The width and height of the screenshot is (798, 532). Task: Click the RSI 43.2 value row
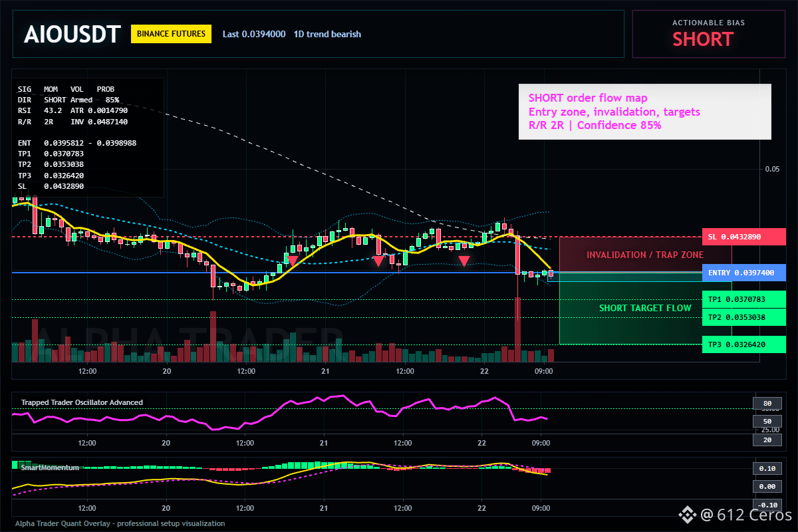[72, 110]
